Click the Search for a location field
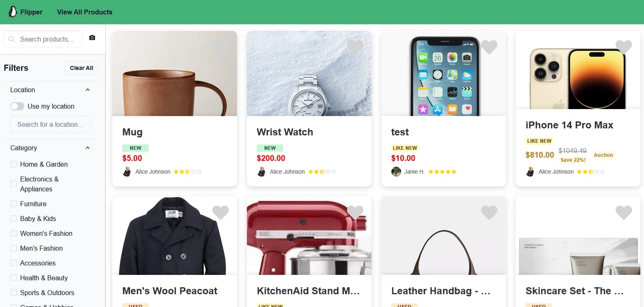The width and height of the screenshot is (644, 307). coord(51,124)
